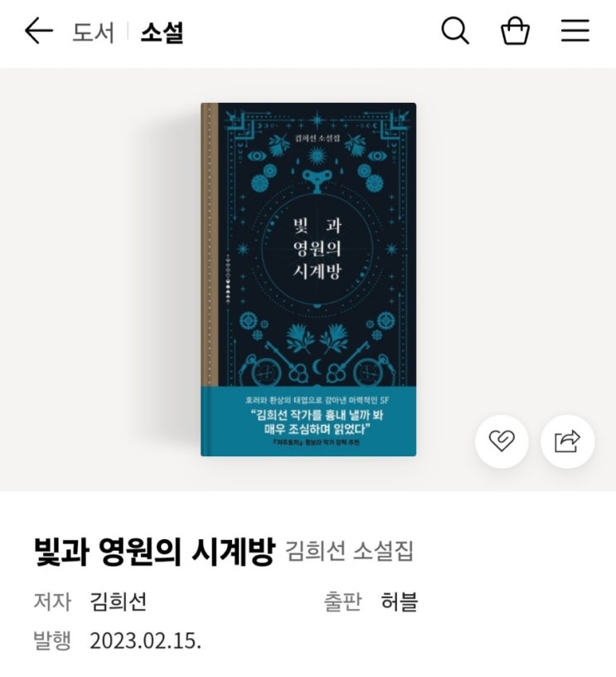Click the 저자 label

tap(52, 602)
